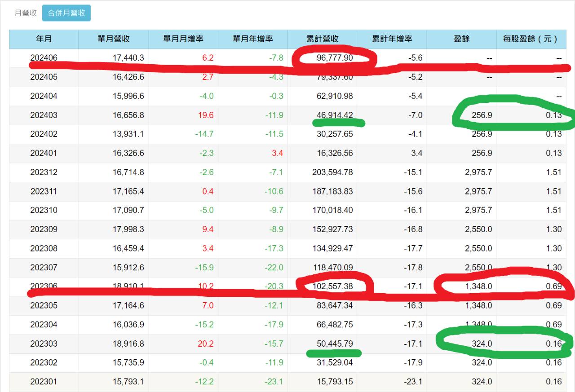Viewport: 575px width, 392px height.
Task: Click monthly revenue value 16,459.4
Action: point(128,248)
